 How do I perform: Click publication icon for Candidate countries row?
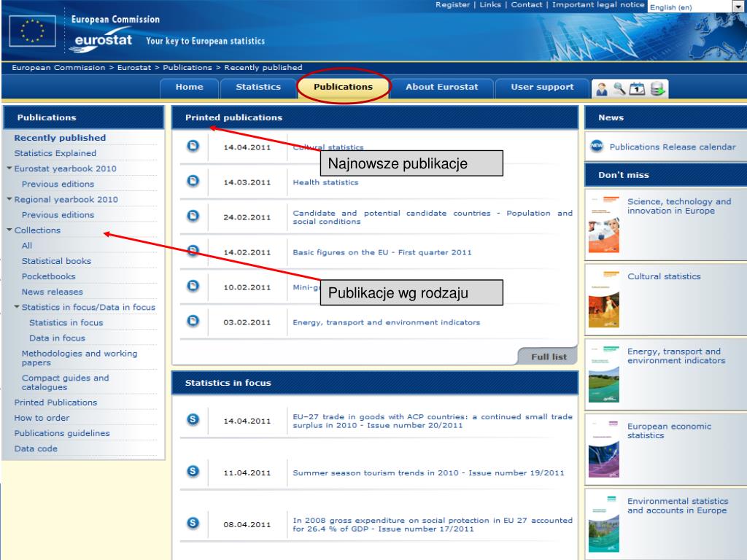click(193, 216)
